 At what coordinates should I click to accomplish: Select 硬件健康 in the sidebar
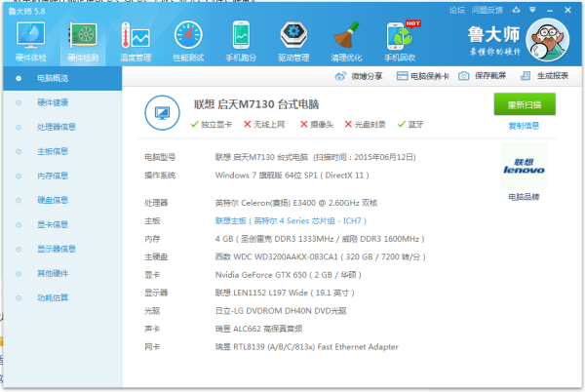(x=62, y=102)
